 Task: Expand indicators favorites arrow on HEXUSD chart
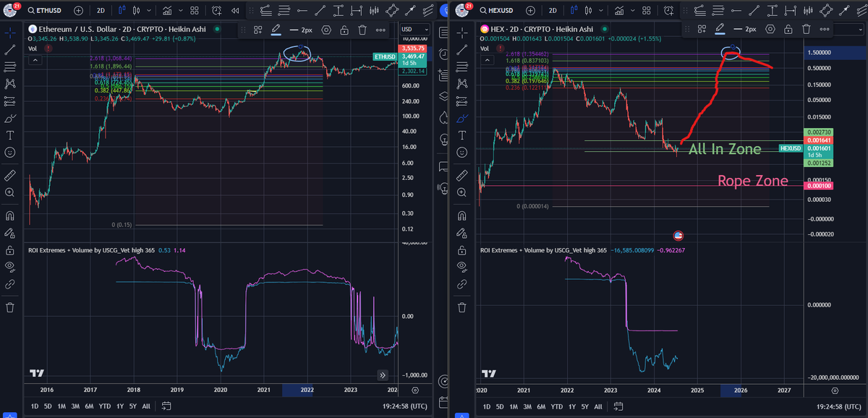[632, 11]
